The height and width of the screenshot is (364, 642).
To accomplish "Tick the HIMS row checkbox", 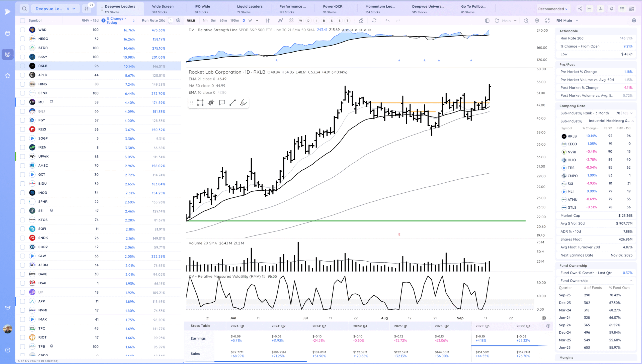I will (x=23, y=84).
